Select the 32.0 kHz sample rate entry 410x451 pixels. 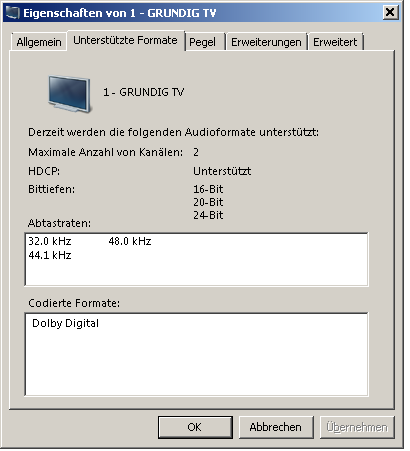click(50, 241)
